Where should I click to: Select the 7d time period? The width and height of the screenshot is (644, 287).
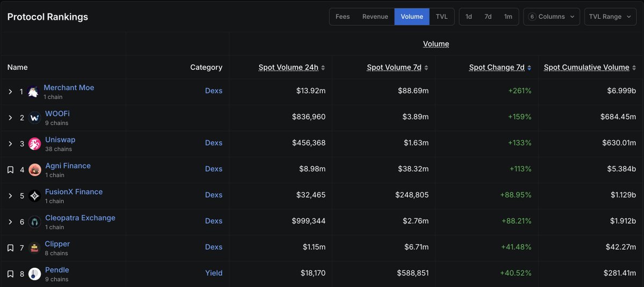488,17
